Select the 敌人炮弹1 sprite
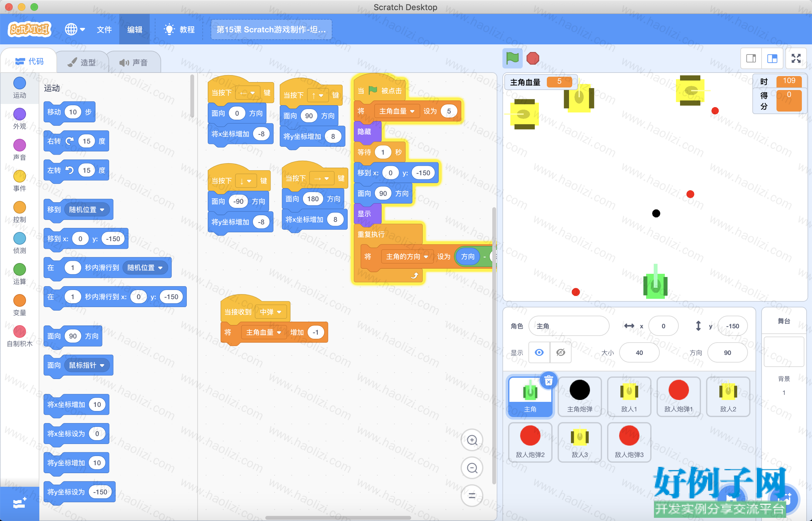Screen dimensions: 812x521 [678, 396]
